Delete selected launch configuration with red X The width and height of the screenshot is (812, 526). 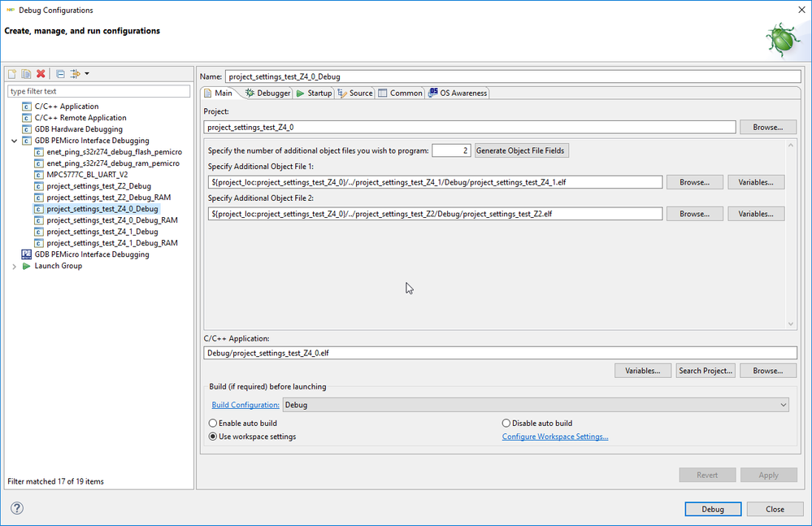pos(41,74)
